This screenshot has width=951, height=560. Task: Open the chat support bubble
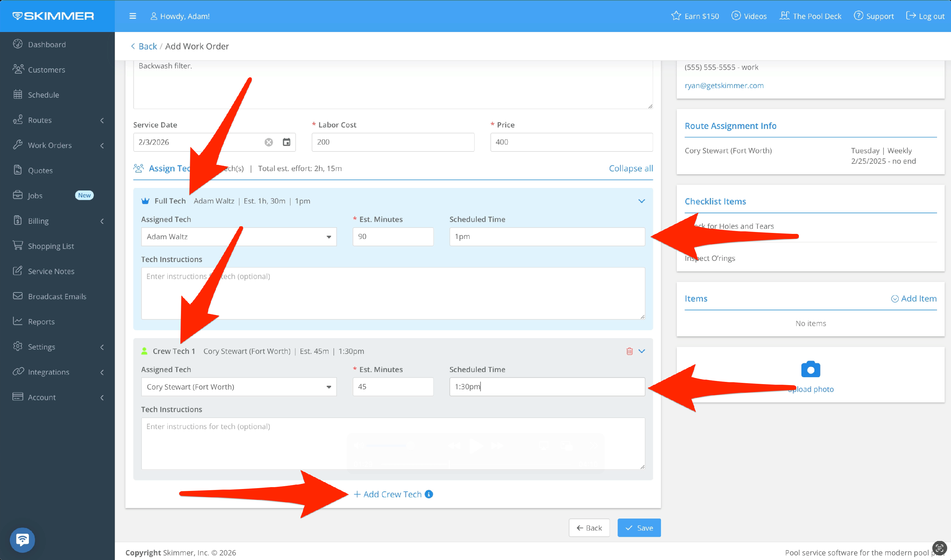coord(22,540)
